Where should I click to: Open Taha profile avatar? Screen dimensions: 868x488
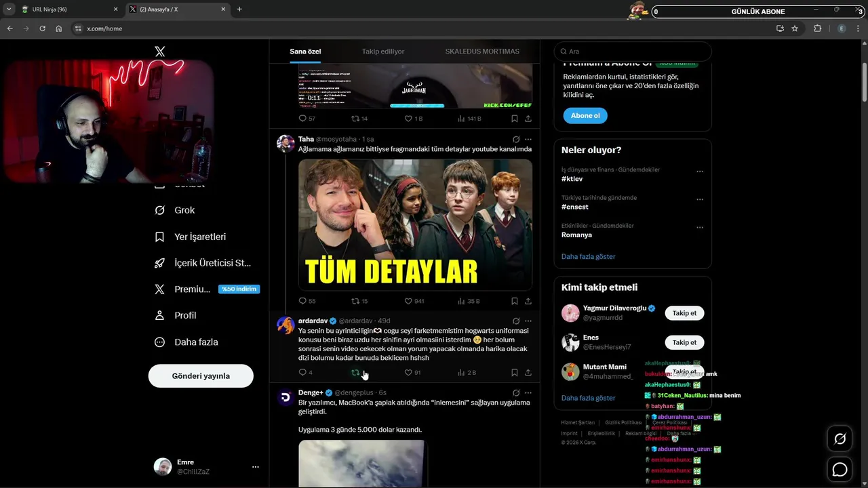(285, 143)
